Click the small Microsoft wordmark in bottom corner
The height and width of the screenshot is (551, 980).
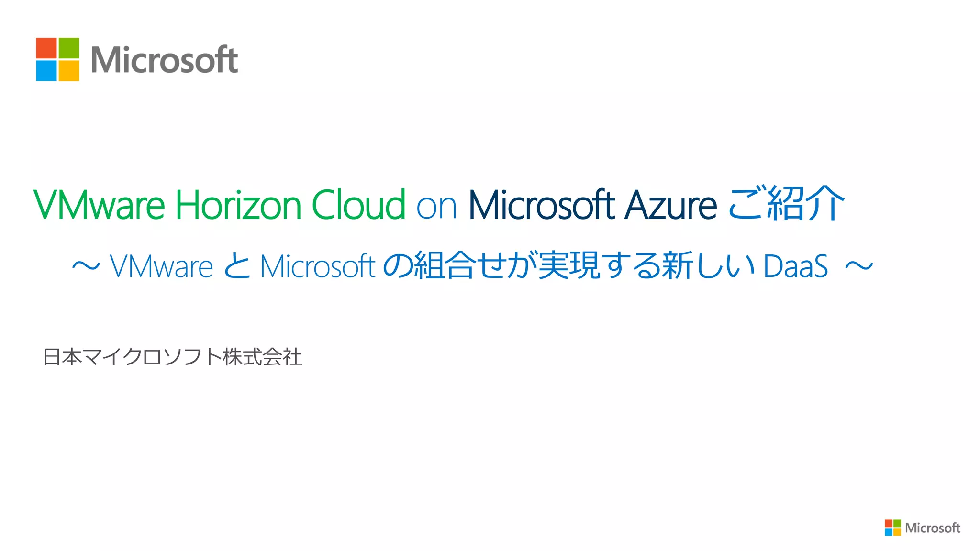[932, 528]
